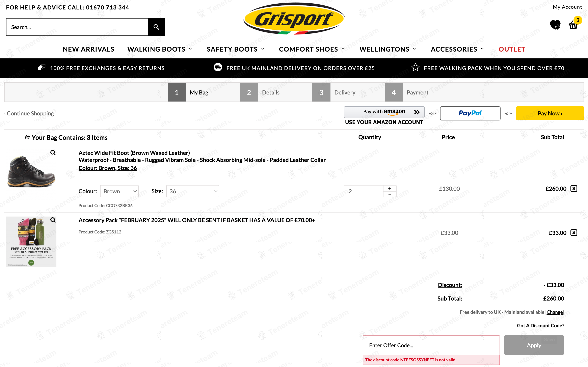588x367 pixels.
Task: Change the delivery destination link
Action: 555,312
